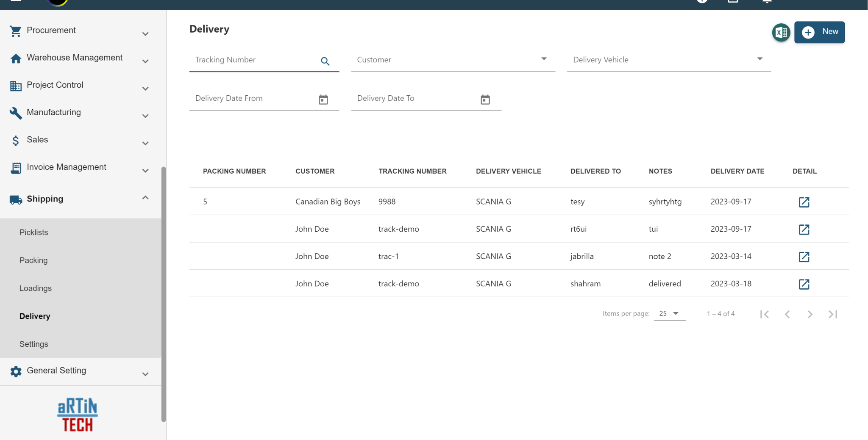Viewport: 868px width, 440px height.
Task: Open the Delivery Date From calendar picker
Action: coord(323,99)
